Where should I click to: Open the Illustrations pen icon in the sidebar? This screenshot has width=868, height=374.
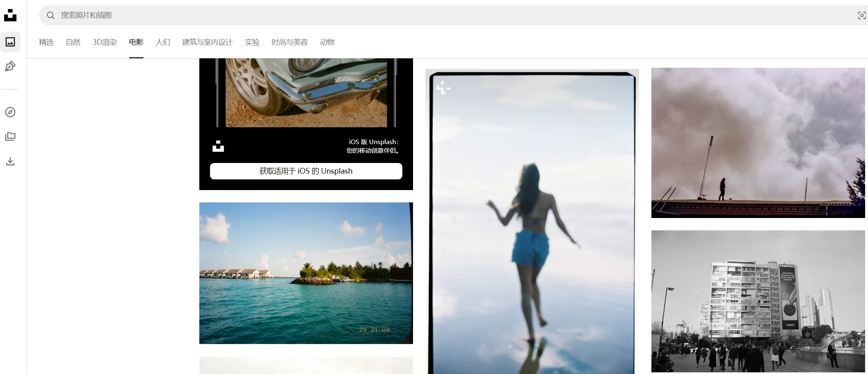click(x=10, y=67)
